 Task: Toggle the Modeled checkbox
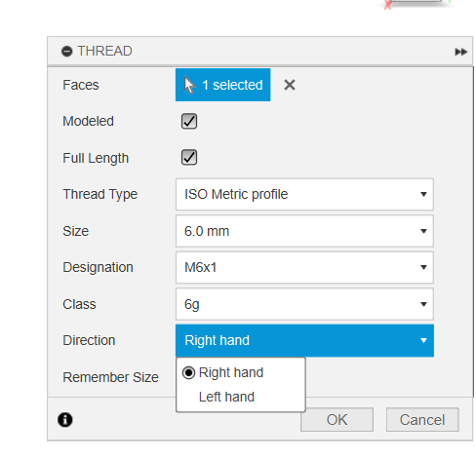(x=189, y=122)
